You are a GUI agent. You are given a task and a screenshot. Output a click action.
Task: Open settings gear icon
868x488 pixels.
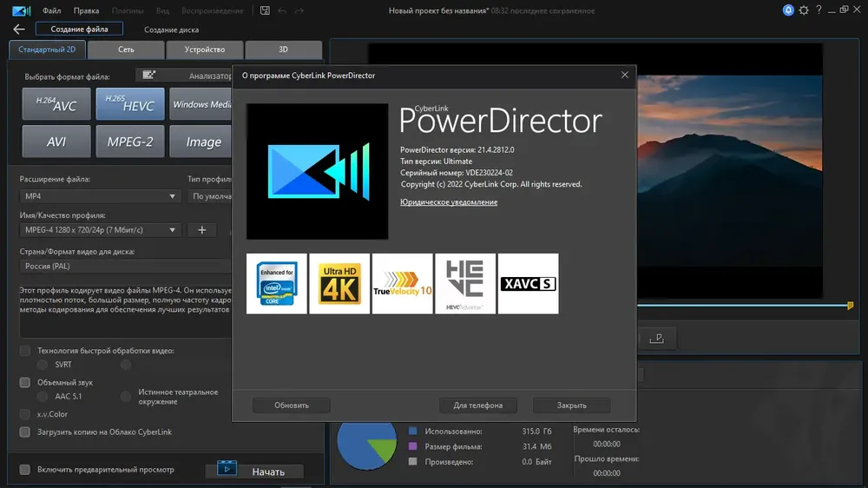(x=804, y=10)
